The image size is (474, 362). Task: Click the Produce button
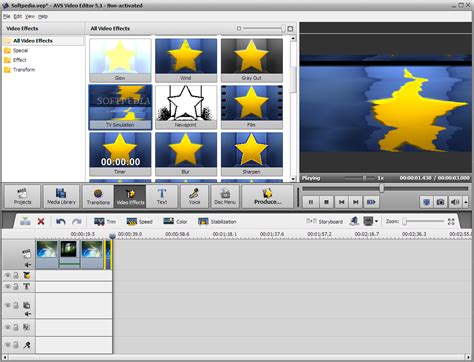point(267,196)
